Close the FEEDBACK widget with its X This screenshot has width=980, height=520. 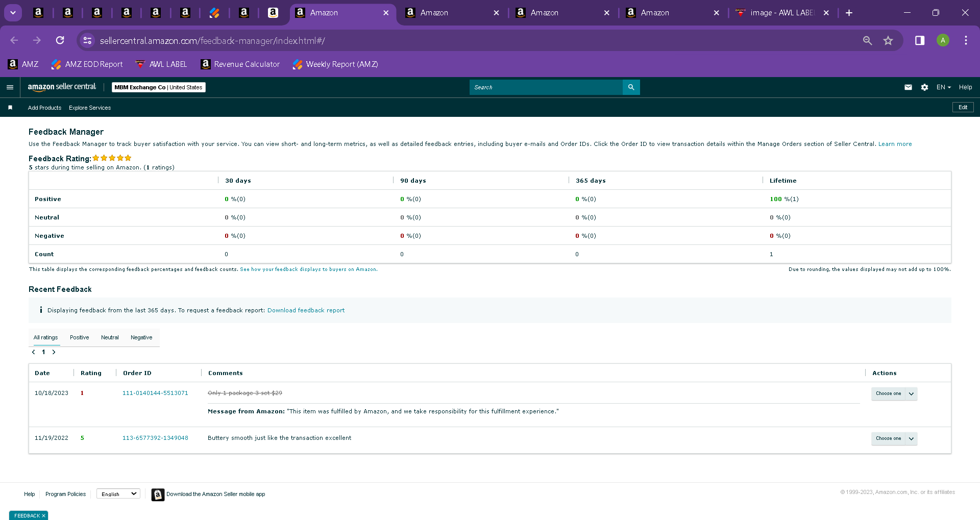point(43,516)
